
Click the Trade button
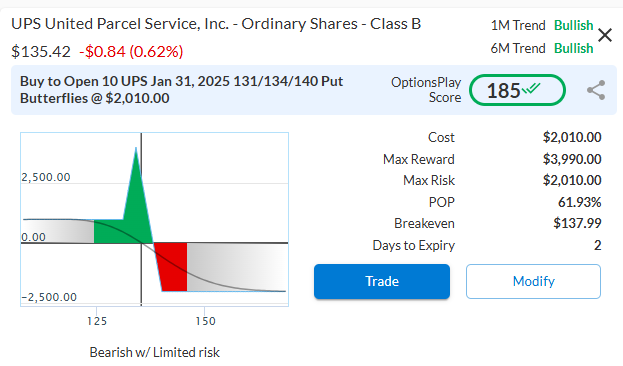382,281
